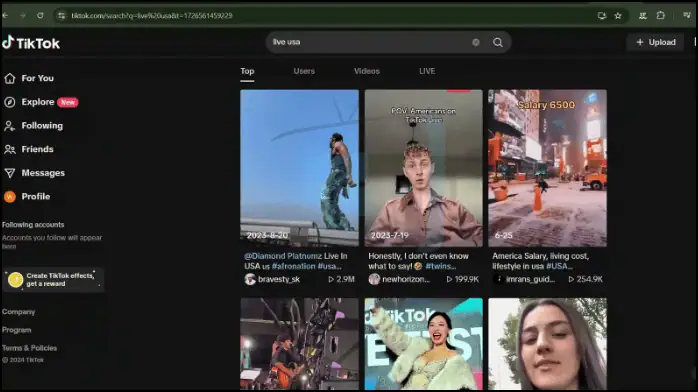Click the browser forward arrow
Viewport: 698px width, 392px height.
click(23, 16)
